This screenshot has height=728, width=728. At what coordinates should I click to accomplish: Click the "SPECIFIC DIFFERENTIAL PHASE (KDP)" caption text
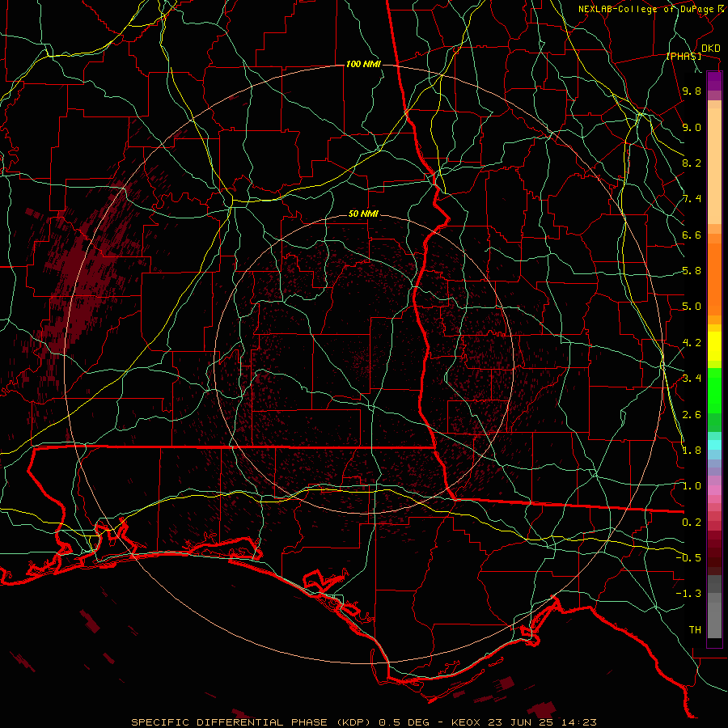(x=251, y=722)
